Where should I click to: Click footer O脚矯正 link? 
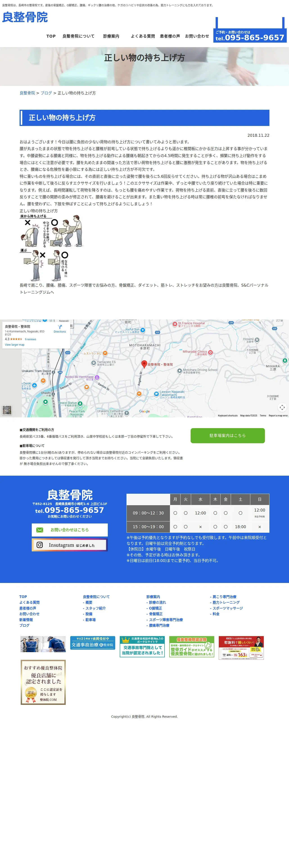point(154,608)
